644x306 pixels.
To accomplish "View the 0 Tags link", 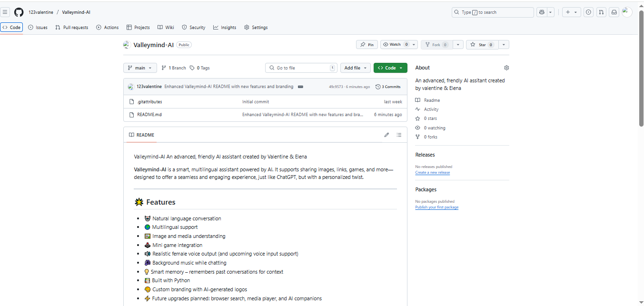I will 200,68.
